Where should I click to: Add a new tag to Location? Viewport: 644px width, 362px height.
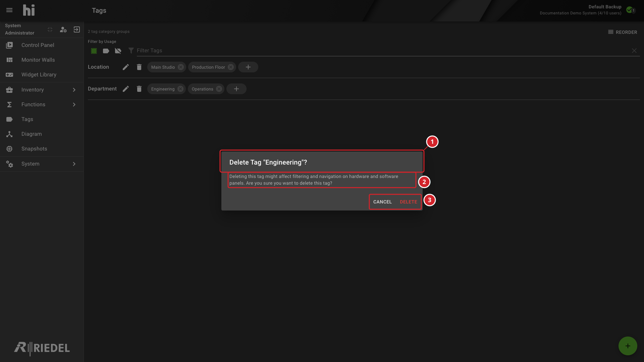[248, 67]
